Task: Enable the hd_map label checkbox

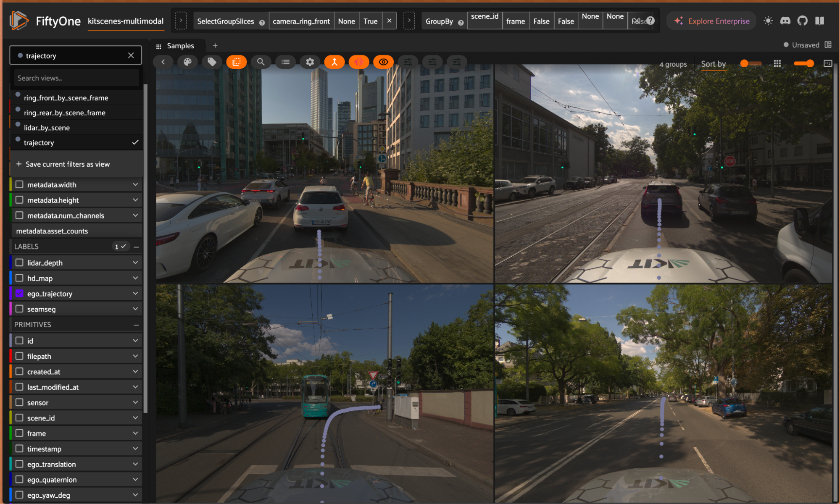Action: 19,278
